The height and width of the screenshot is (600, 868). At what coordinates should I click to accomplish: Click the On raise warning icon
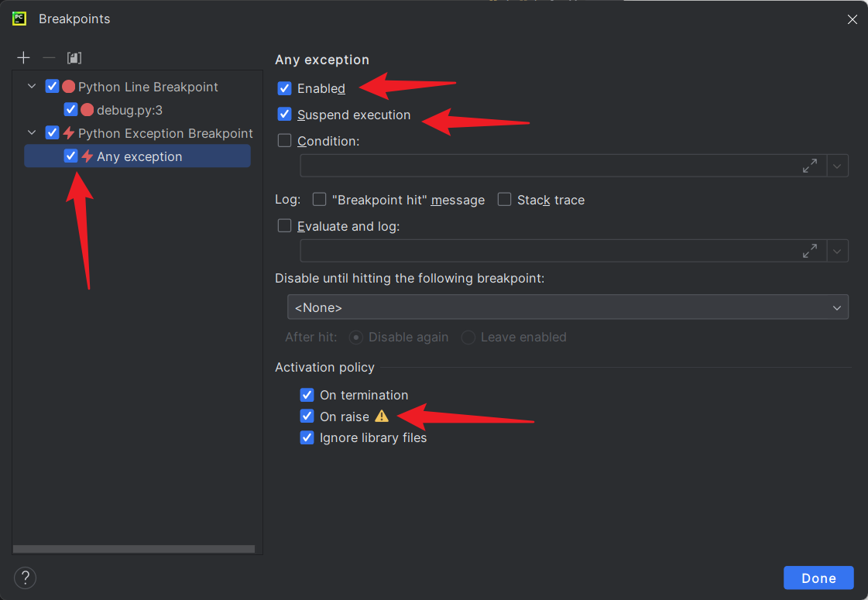(x=382, y=417)
